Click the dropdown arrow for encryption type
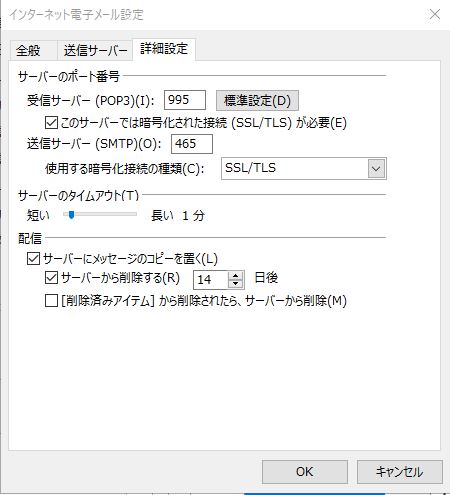 click(376, 168)
